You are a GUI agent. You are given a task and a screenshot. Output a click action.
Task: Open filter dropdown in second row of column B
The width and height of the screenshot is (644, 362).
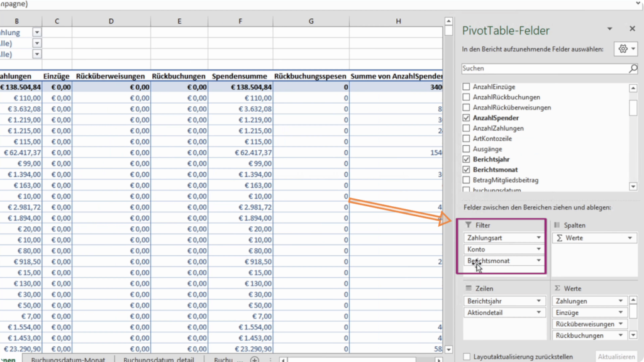37,43
